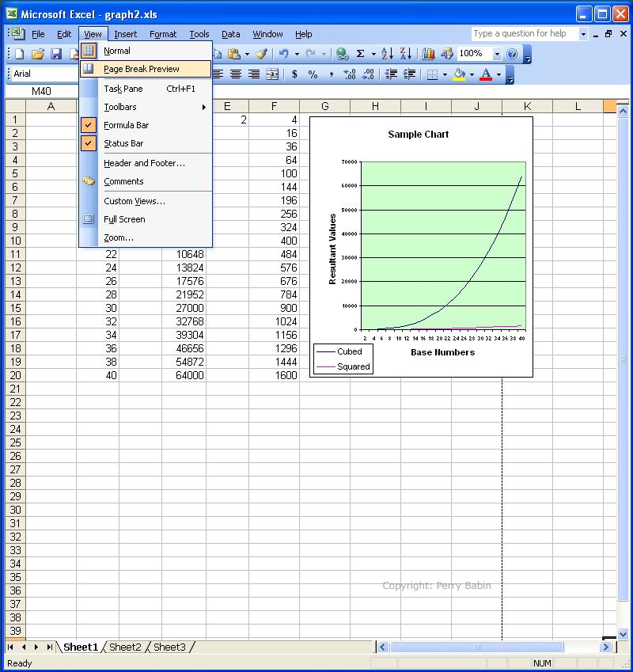Click the vertical scrollbar down arrow
This screenshot has width=633, height=672.
pos(623,634)
